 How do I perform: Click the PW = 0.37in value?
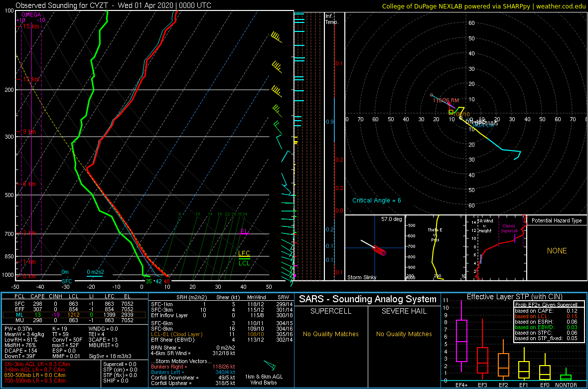(x=20, y=329)
